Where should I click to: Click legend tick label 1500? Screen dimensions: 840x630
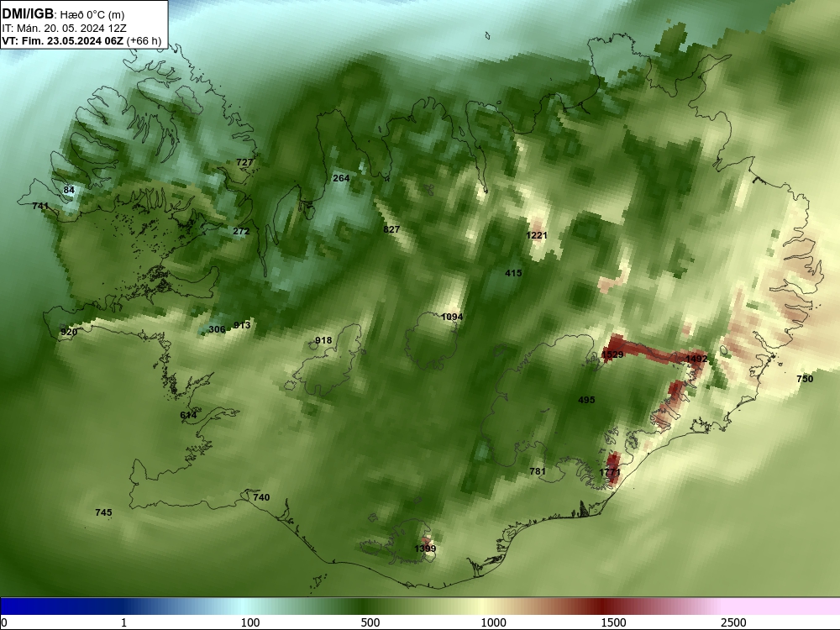(613, 622)
